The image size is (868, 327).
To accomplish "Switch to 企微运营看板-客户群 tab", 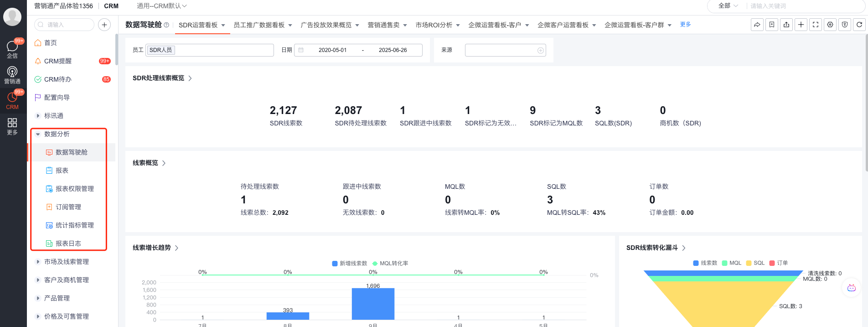I will [634, 25].
